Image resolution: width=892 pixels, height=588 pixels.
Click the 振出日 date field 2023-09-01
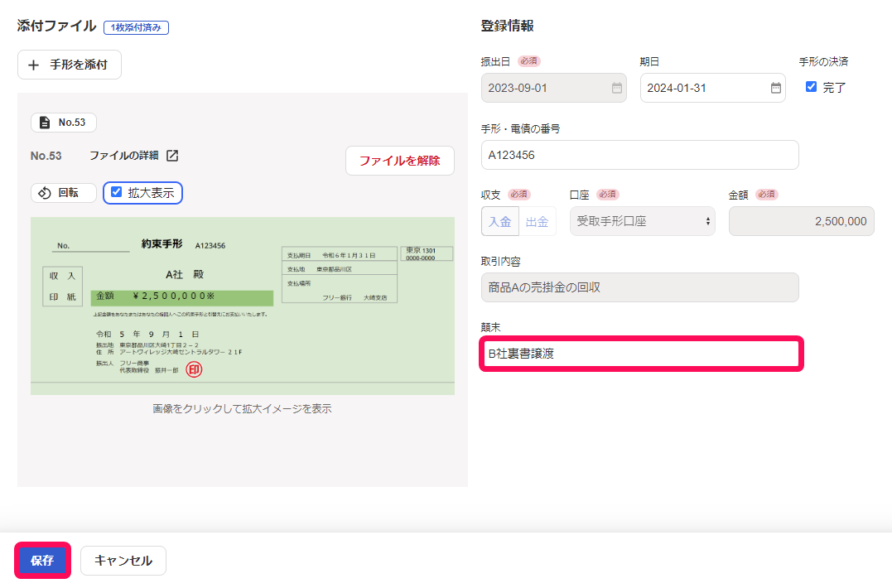[x=554, y=88]
